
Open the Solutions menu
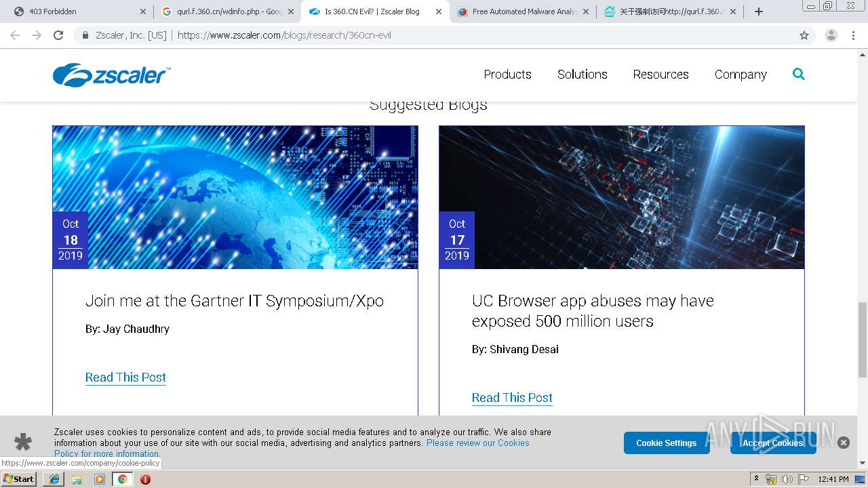(583, 75)
